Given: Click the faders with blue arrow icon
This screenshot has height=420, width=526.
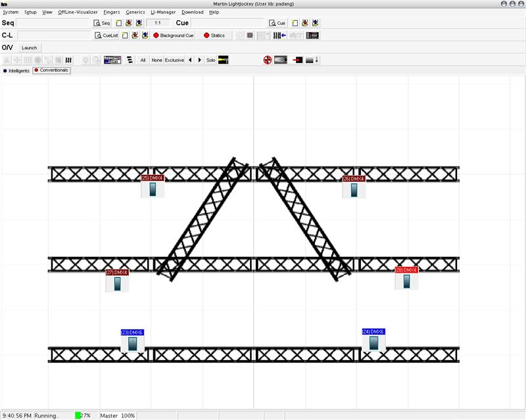Looking at the screenshot, I should click(x=279, y=35).
